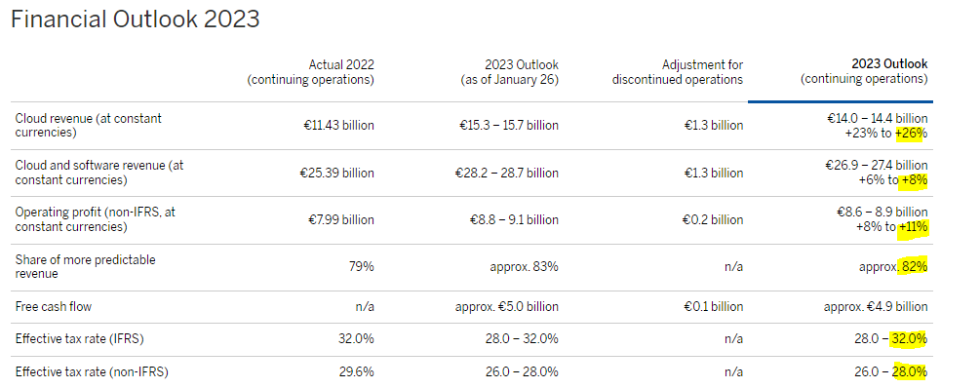Click the Cloud and software revenue row label
Image resolution: width=980 pixels, height=388 pixels.
(x=99, y=173)
